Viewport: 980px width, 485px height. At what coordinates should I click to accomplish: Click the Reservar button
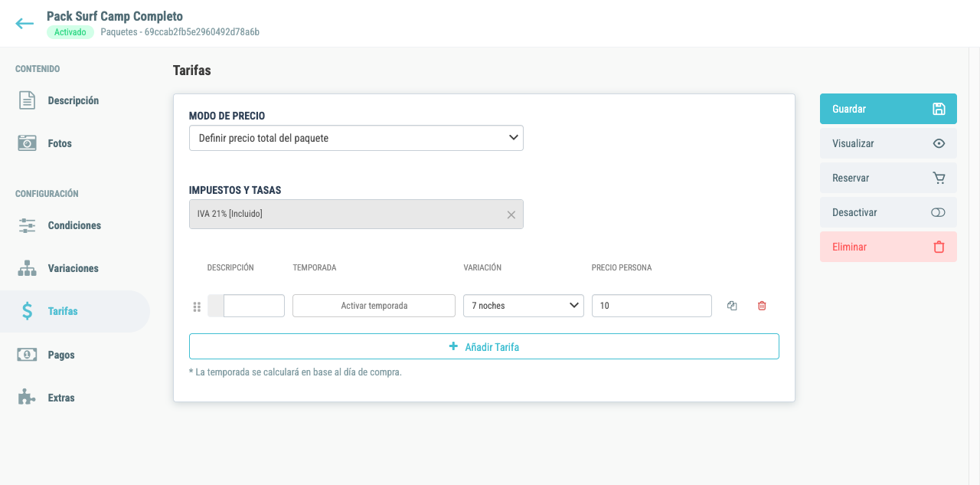[x=888, y=178]
